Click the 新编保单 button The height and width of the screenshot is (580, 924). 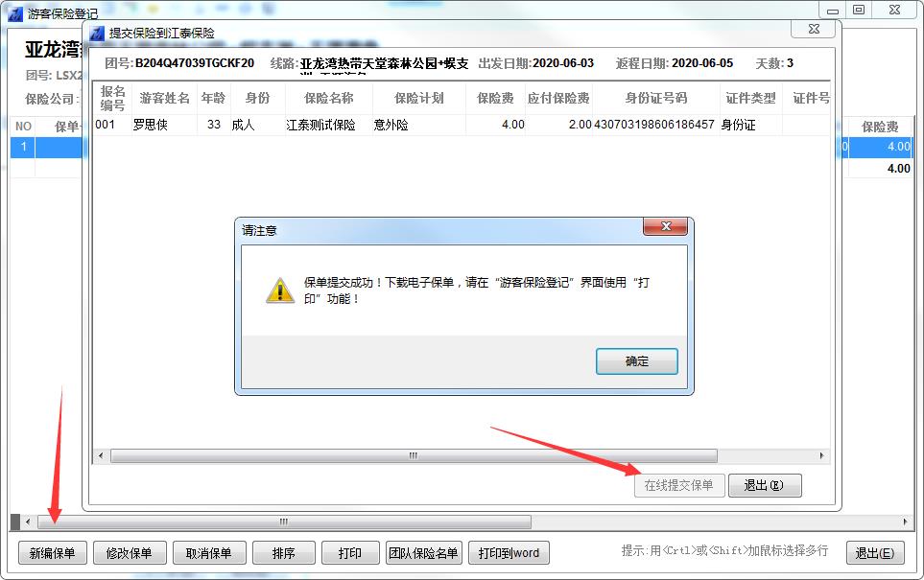click(x=53, y=553)
